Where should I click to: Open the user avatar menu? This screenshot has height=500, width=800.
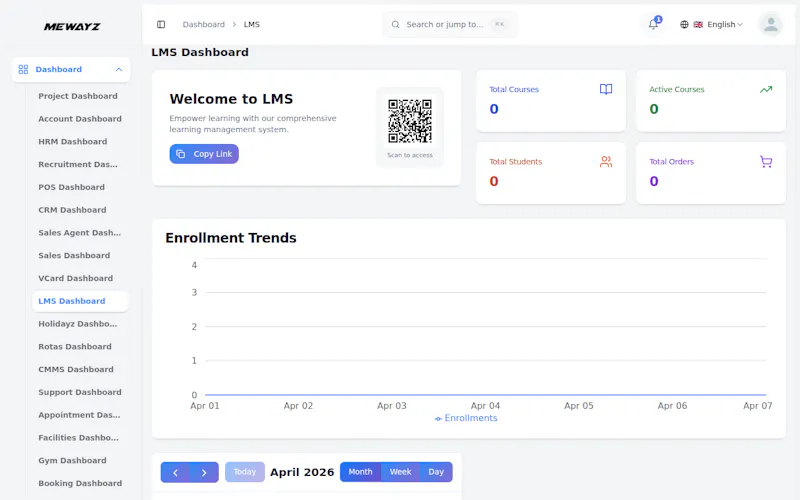pyautogui.click(x=770, y=24)
